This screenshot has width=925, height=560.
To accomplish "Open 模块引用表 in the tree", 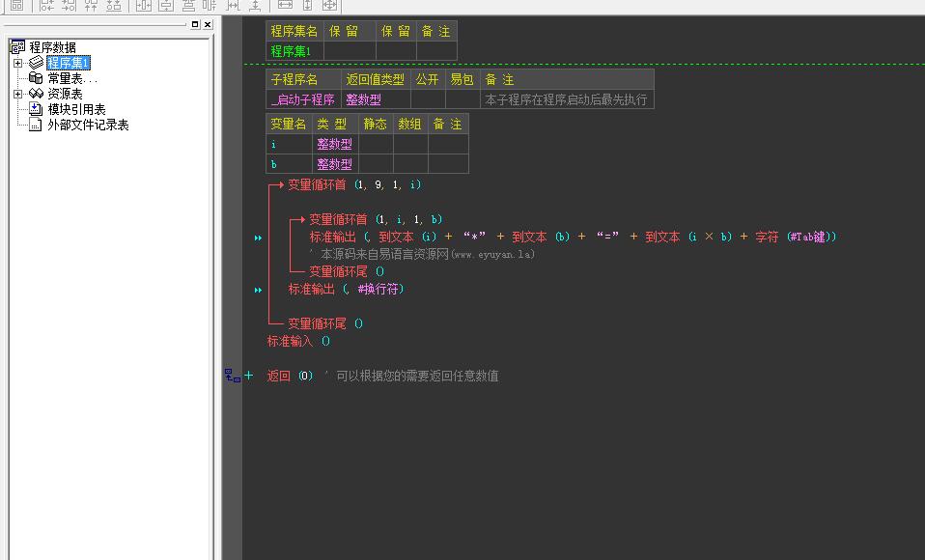I will [x=76, y=109].
